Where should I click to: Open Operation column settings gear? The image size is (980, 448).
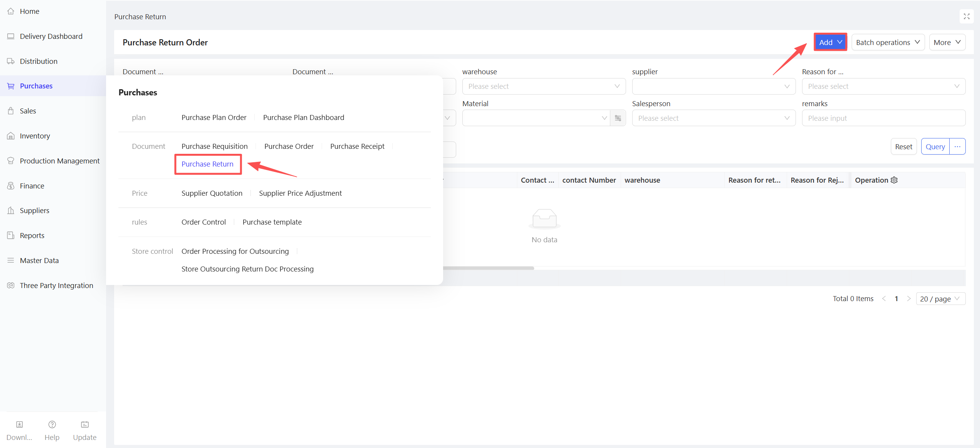pyautogui.click(x=894, y=180)
